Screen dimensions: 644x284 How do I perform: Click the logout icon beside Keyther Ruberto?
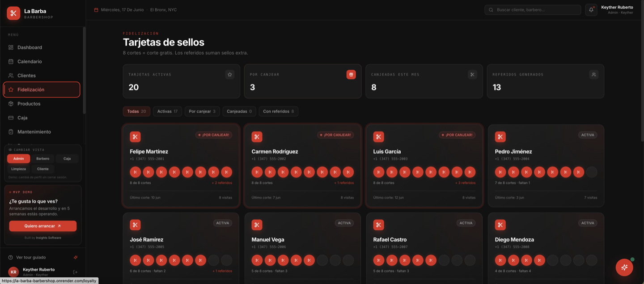75,272
